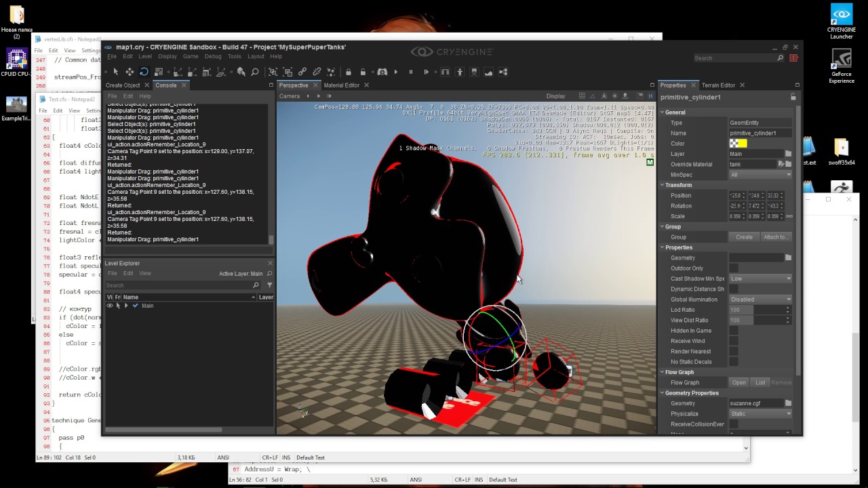Open the Cast Shadow Min Spec dropdown
868x488 pixels.
pyautogui.click(x=760, y=279)
